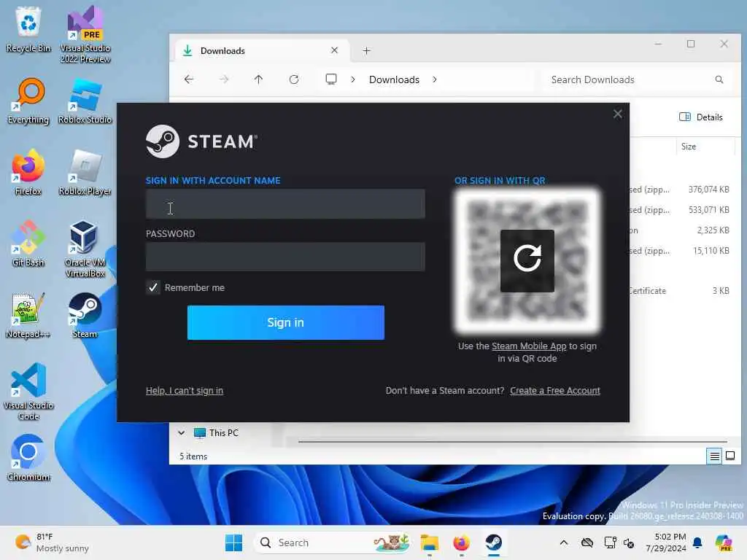This screenshot has width=747, height=560.
Task: Collapse the This PC tree node
Action: click(x=182, y=433)
